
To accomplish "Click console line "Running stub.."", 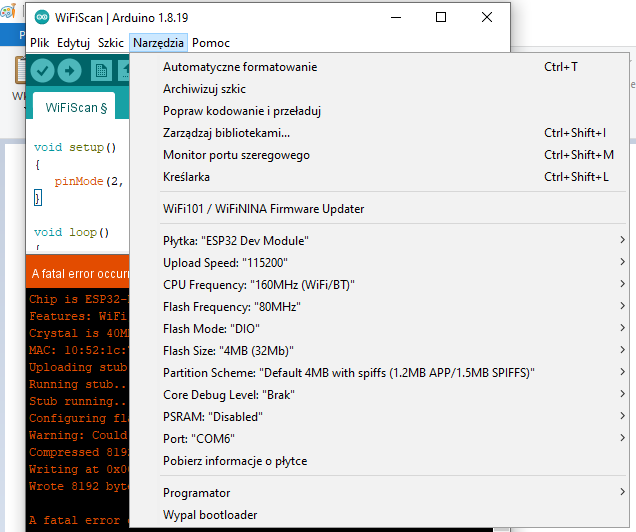I will click(77, 384).
